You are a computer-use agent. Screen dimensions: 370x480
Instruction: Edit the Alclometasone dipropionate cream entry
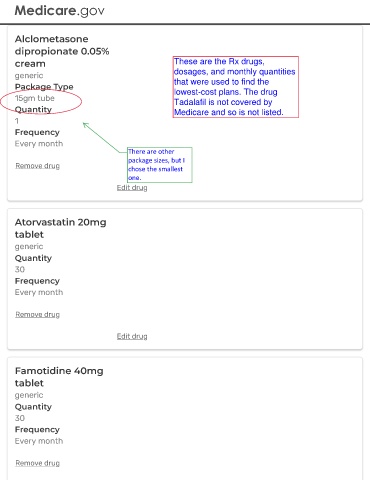coord(132,188)
